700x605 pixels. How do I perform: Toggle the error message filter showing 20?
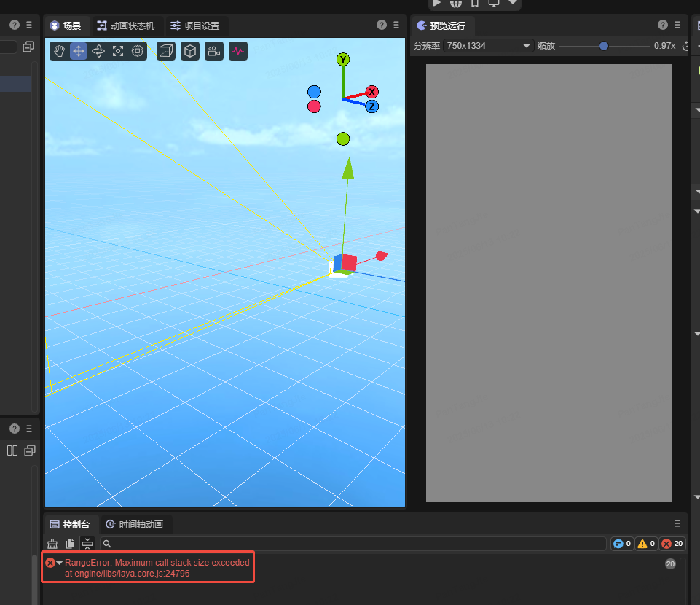tap(672, 544)
